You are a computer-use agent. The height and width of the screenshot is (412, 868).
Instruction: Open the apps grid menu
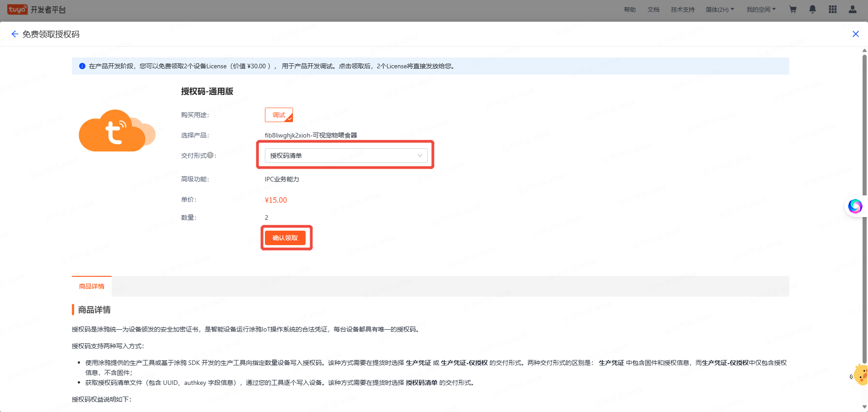[x=832, y=9]
